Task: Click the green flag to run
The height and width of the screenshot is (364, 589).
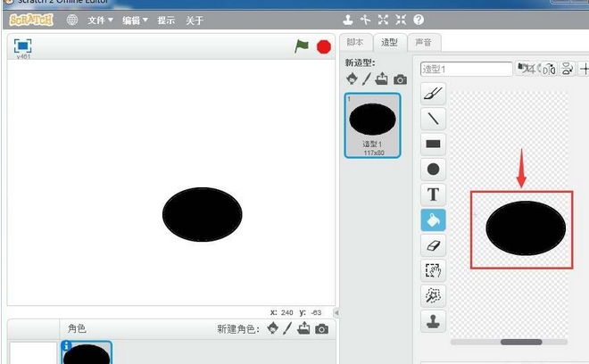Action: (x=302, y=45)
